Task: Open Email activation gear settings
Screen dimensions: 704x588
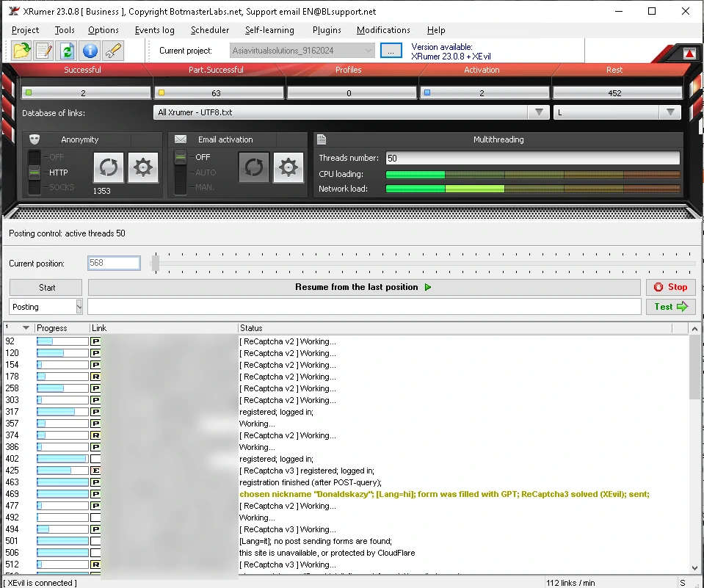Action: [x=289, y=167]
